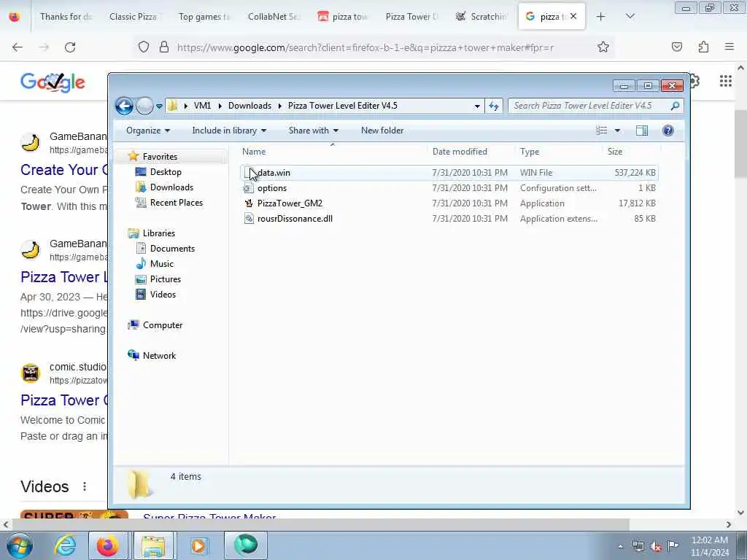Click the options file icon
The height and width of the screenshot is (560, 747).
tap(249, 188)
